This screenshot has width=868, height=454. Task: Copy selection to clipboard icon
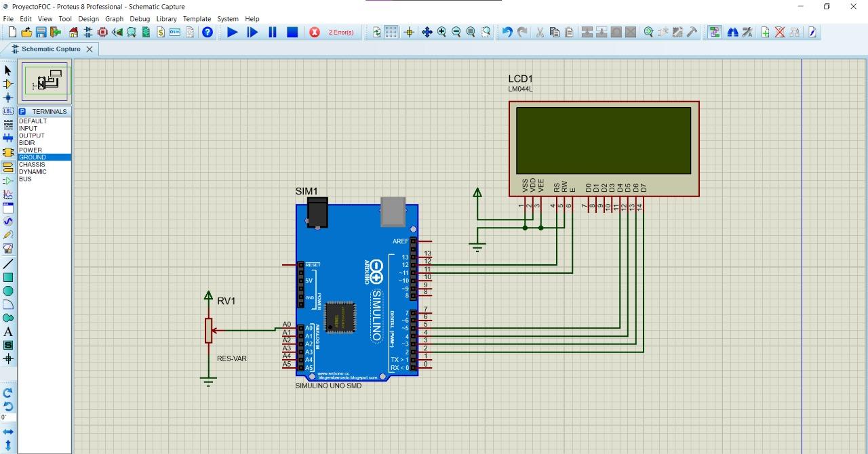[554, 32]
